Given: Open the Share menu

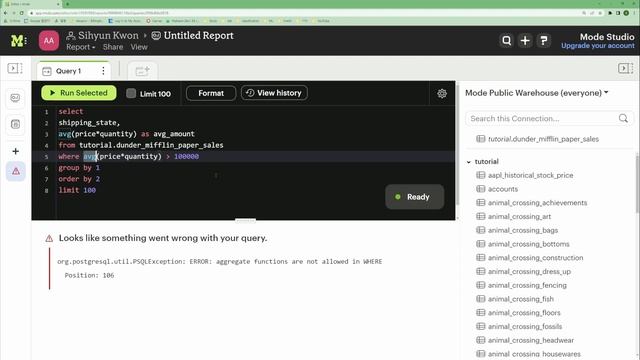Looking at the screenshot, I should pos(113,47).
